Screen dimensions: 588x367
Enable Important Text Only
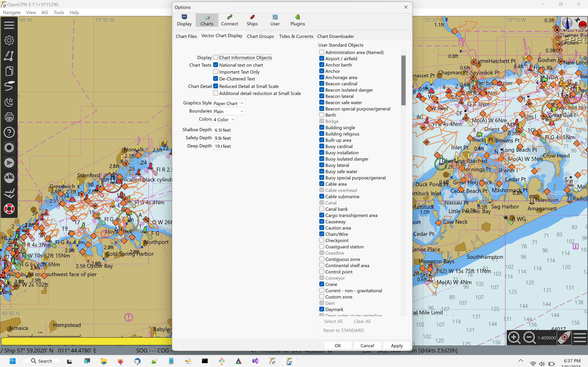[x=215, y=72]
